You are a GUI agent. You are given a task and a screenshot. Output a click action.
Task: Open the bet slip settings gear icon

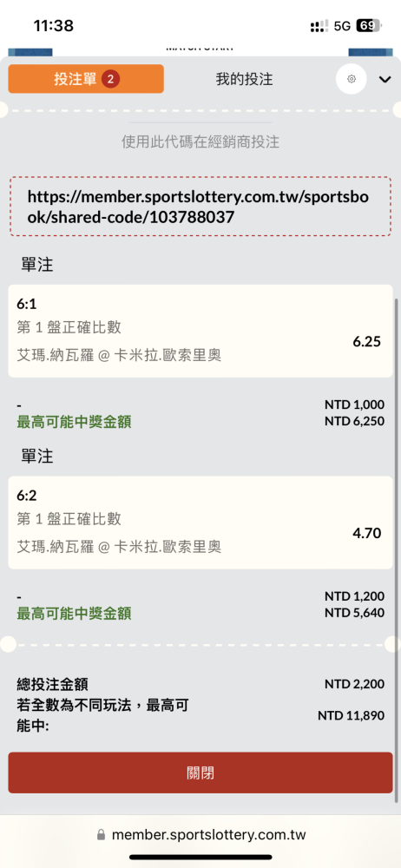(x=352, y=79)
